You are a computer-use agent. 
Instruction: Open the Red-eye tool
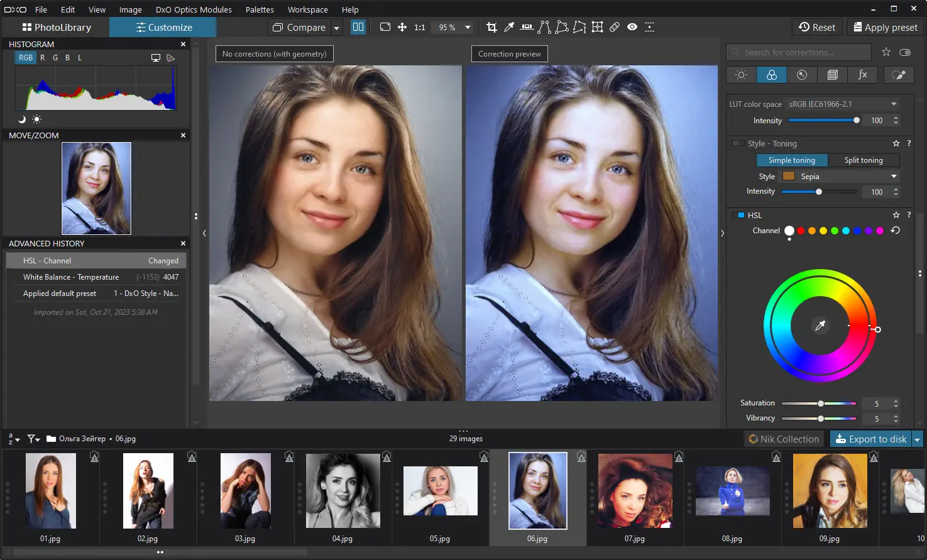tap(632, 27)
